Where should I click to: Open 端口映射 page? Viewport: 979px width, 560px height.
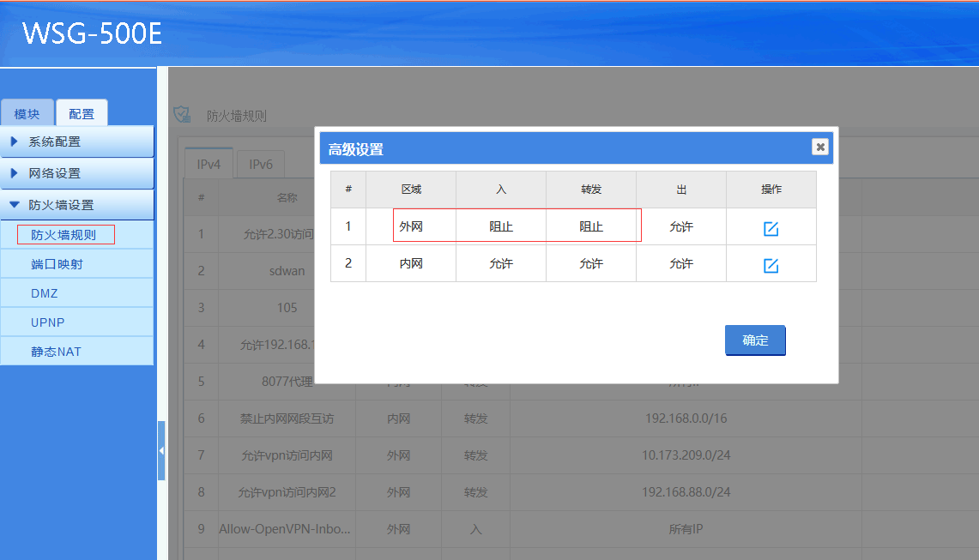[x=57, y=264]
